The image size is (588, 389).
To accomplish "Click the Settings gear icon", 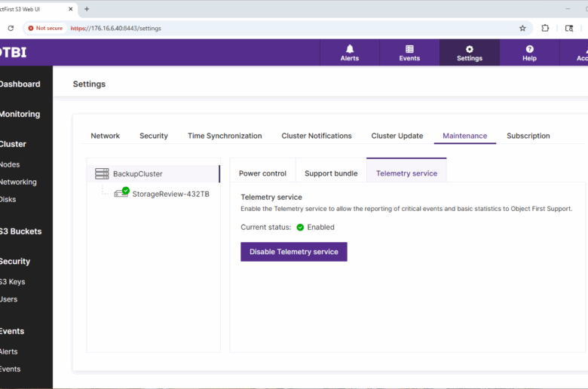I will click(x=469, y=49).
